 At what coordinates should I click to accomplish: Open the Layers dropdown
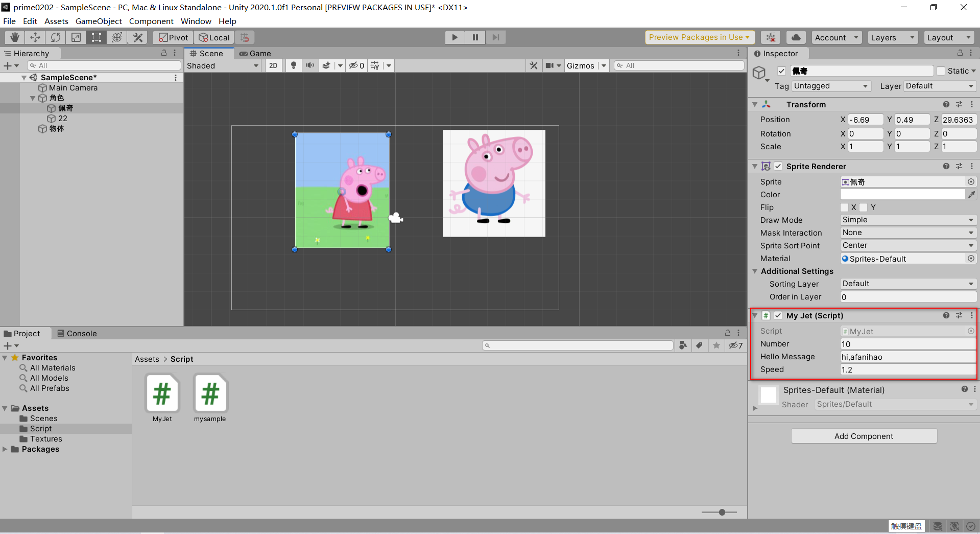[892, 37]
